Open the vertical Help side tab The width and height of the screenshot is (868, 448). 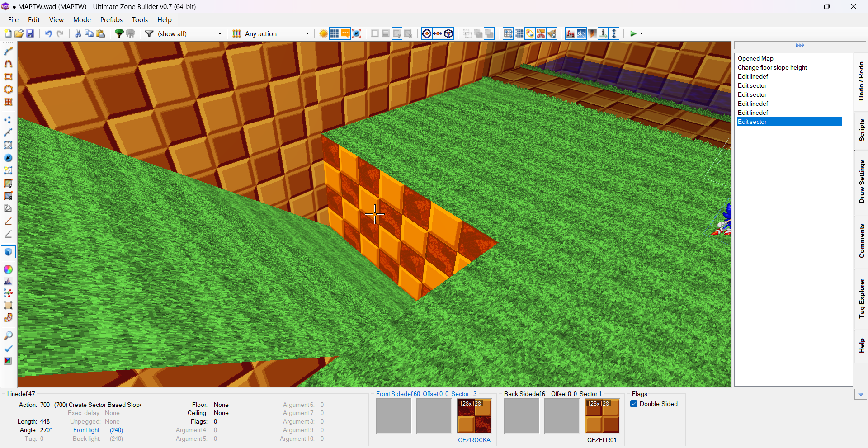(x=861, y=346)
